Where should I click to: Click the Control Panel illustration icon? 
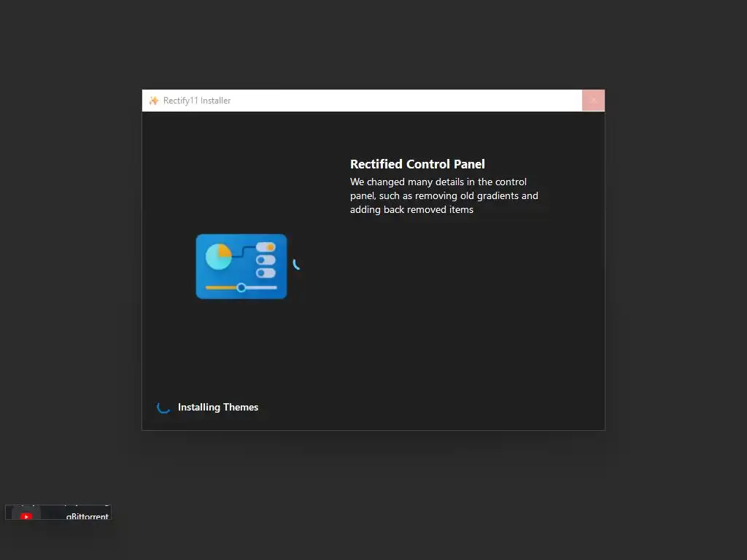[x=241, y=266]
